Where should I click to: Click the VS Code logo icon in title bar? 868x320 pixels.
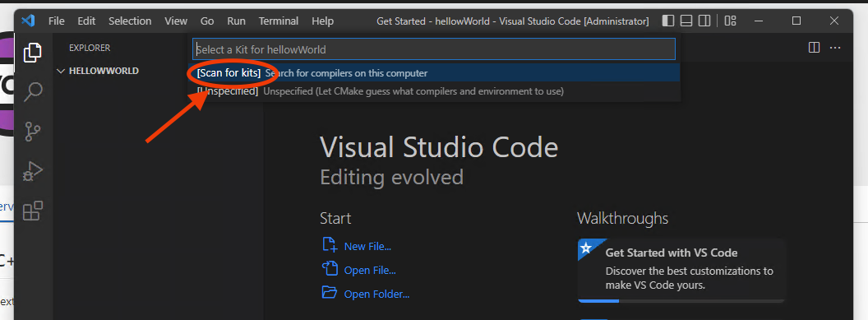[28, 21]
